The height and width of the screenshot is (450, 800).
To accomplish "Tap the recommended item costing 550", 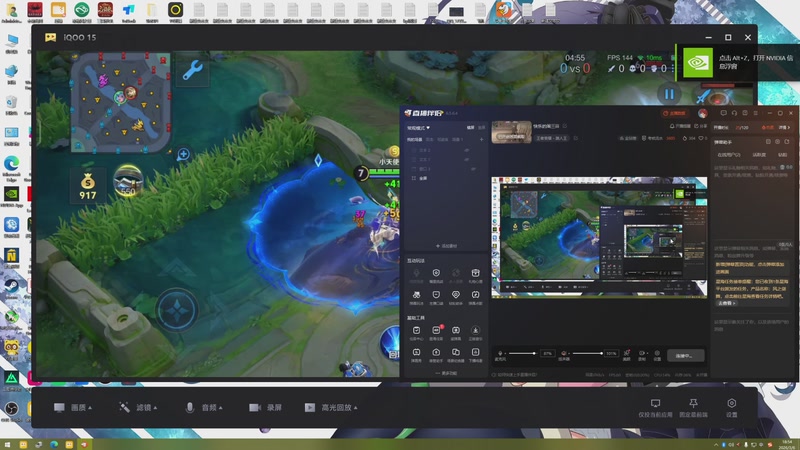I will click(x=128, y=182).
